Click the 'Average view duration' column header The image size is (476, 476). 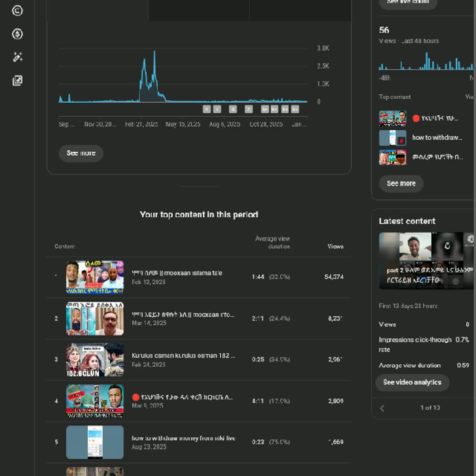tap(272, 242)
